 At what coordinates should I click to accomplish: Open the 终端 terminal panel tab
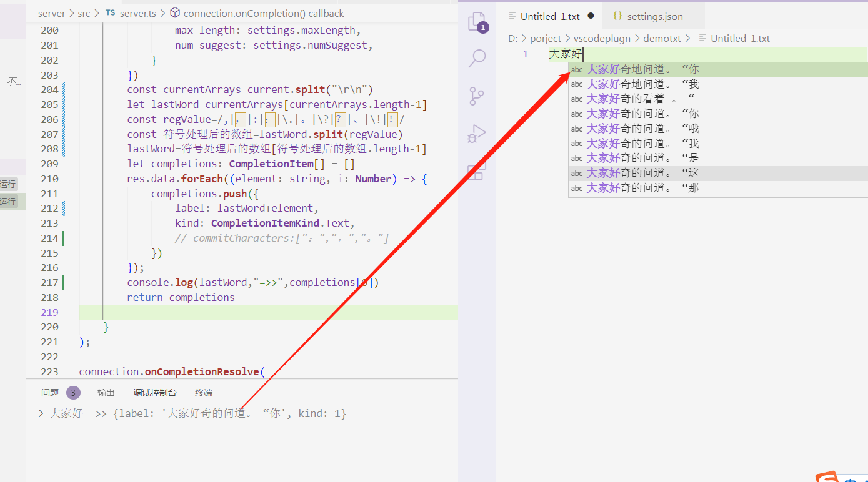[203, 393]
